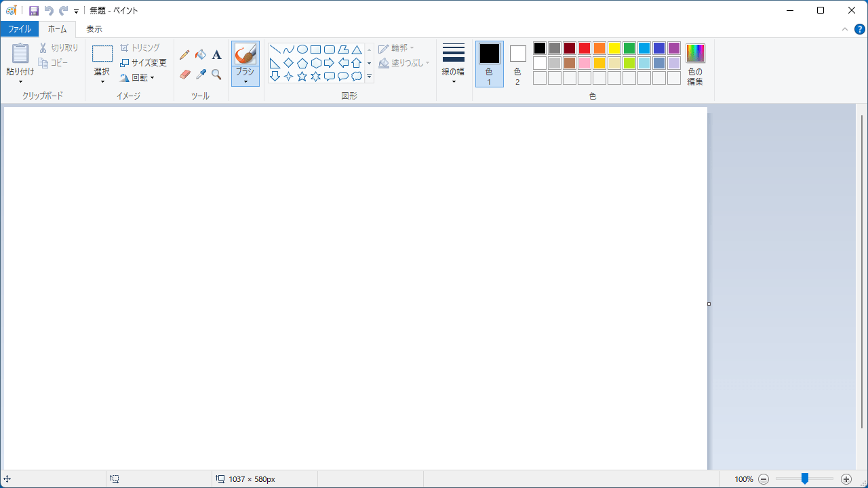
Task: Open Customize Quick Access Toolbar dropdown
Action: [76, 12]
